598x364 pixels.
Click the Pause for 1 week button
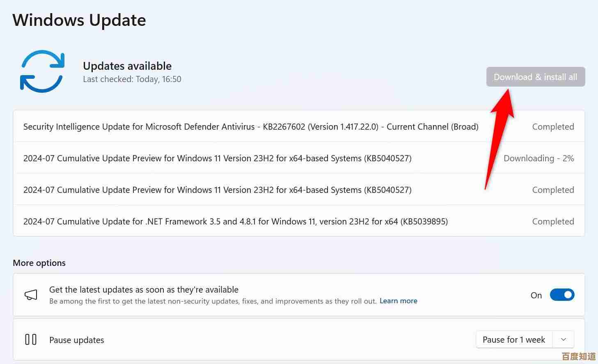pyautogui.click(x=513, y=339)
